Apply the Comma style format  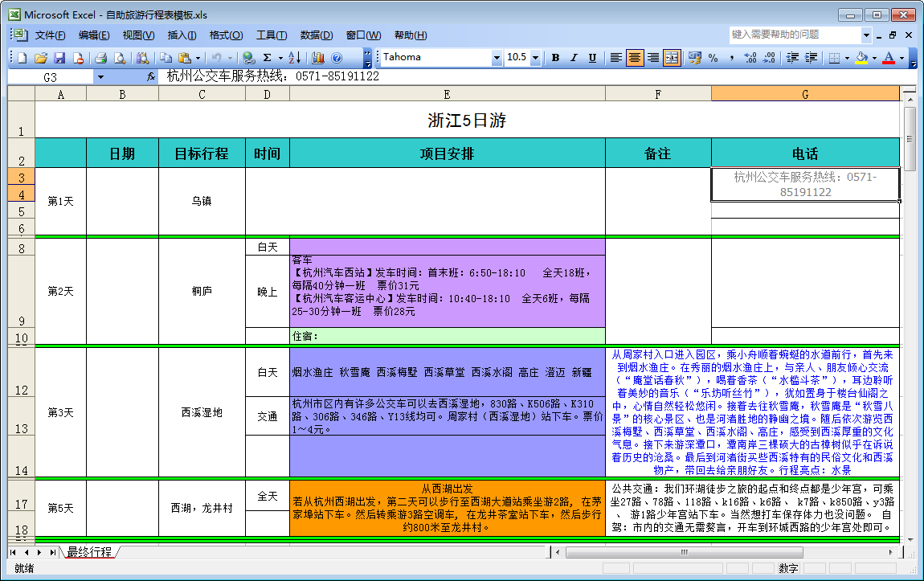732,57
